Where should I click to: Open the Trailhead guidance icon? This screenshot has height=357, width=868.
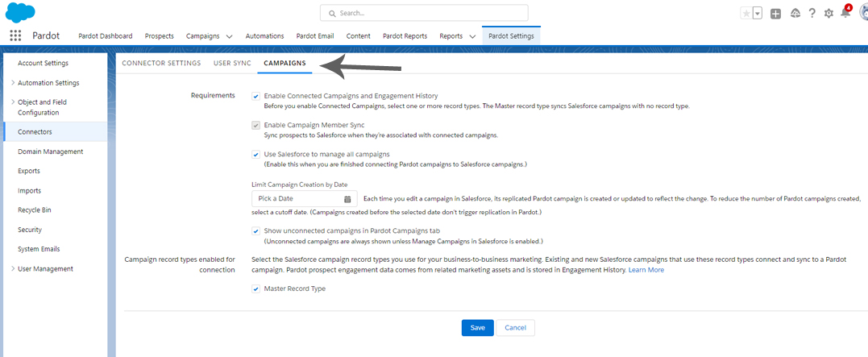click(795, 13)
